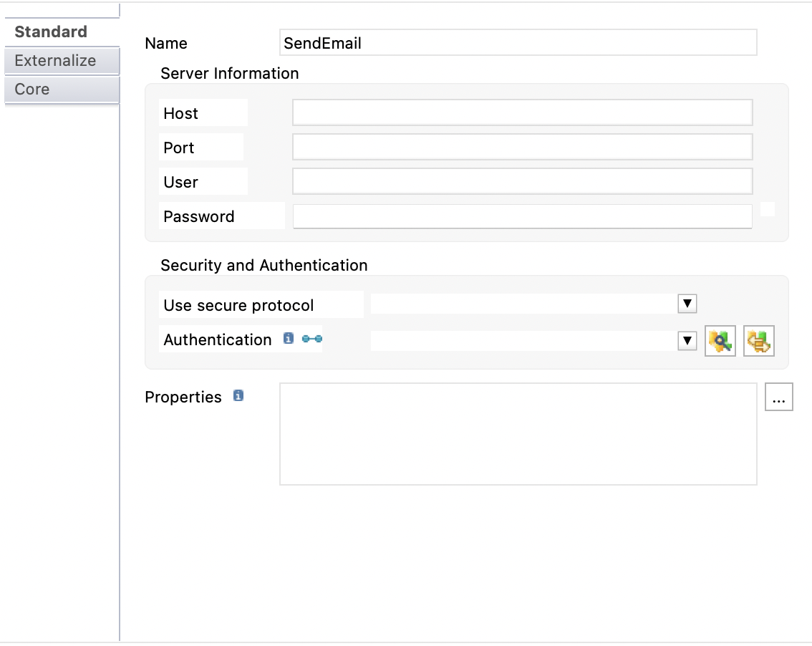Click the Authentication combo box

(x=523, y=341)
